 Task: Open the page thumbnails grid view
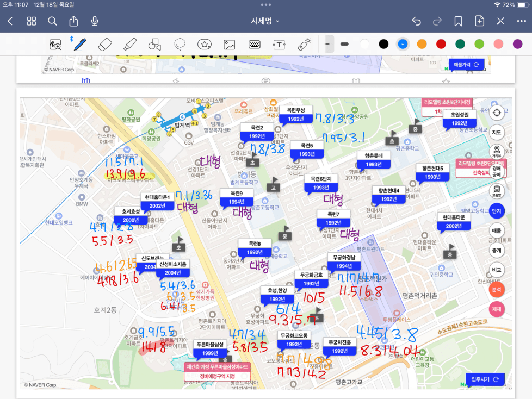(32, 21)
